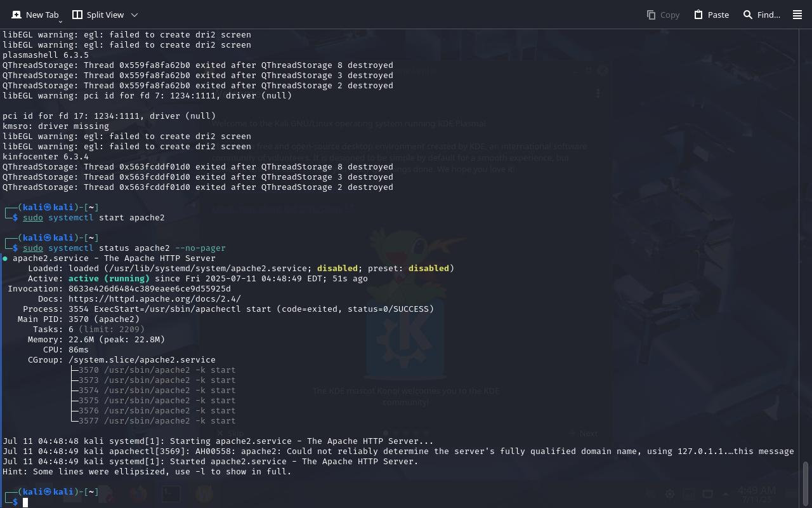Viewport: 812px width, 508px height.
Task: Click the 'sudo systemctl start apache2' command
Action: point(94,218)
